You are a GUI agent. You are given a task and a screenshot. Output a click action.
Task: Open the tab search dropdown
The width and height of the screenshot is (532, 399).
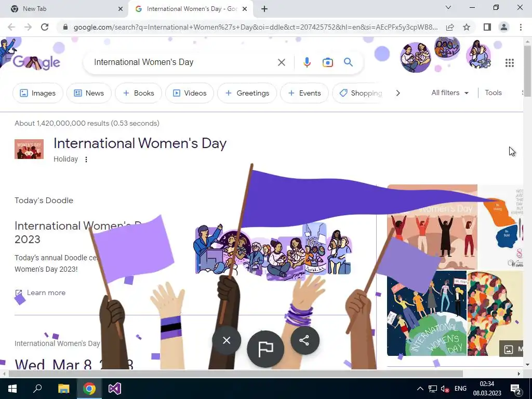coord(448,7)
